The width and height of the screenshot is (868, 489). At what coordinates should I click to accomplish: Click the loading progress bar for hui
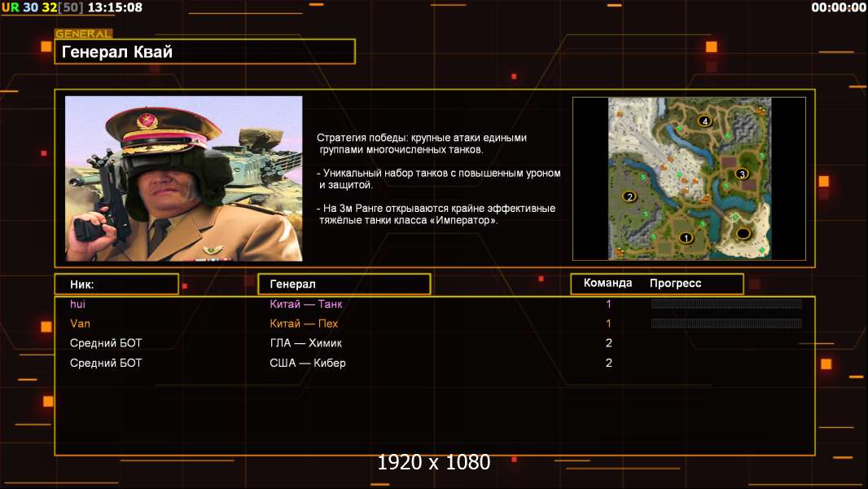point(726,303)
